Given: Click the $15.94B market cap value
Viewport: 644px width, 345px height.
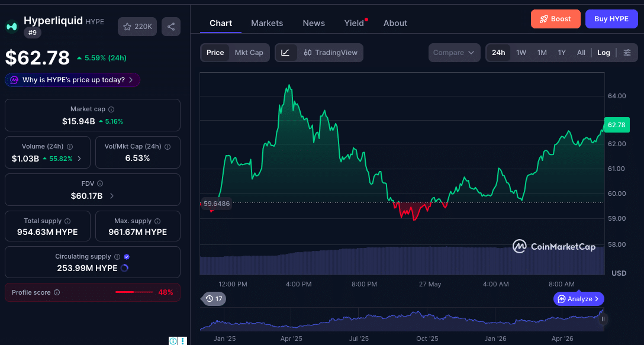Looking at the screenshot, I should point(79,121).
